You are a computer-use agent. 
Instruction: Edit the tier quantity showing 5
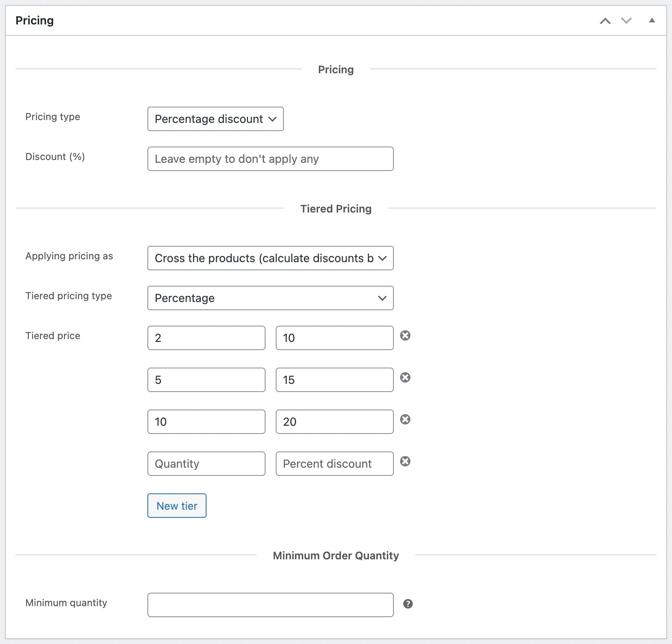[x=206, y=380]
